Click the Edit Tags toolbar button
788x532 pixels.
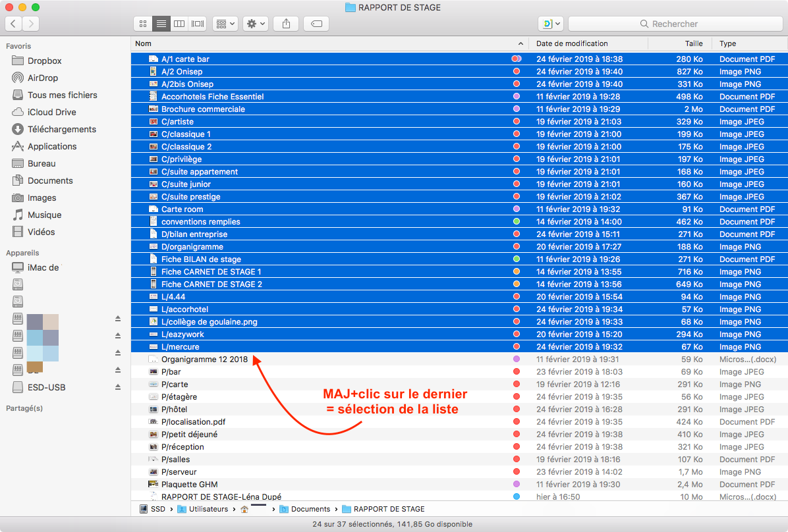[316, 24]
